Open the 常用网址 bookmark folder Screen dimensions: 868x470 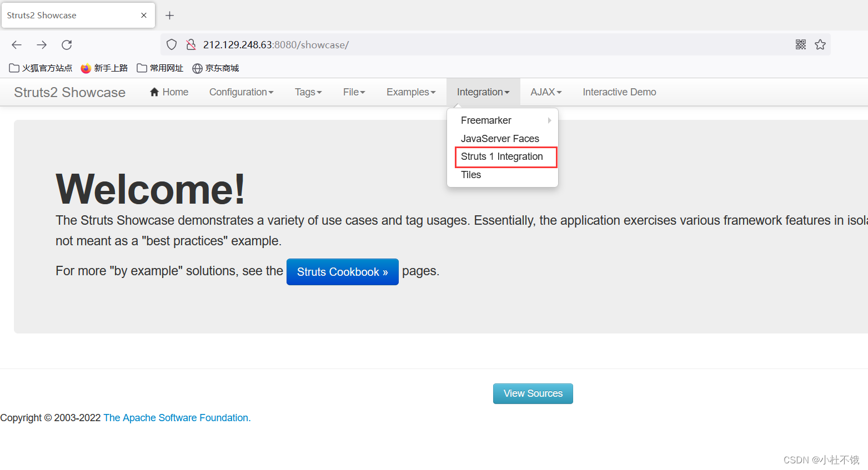160,68
